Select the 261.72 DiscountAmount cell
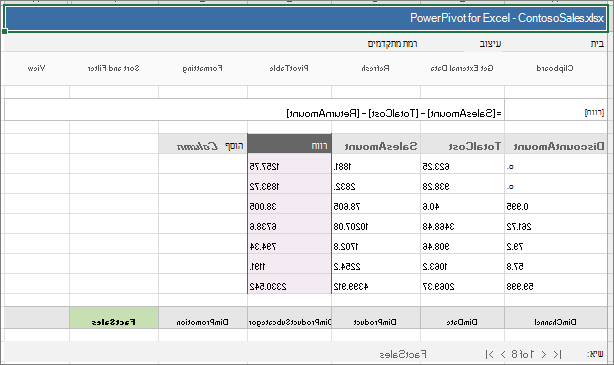The height and width of the screenshot is (365, 614). click(x=556, y=224)
